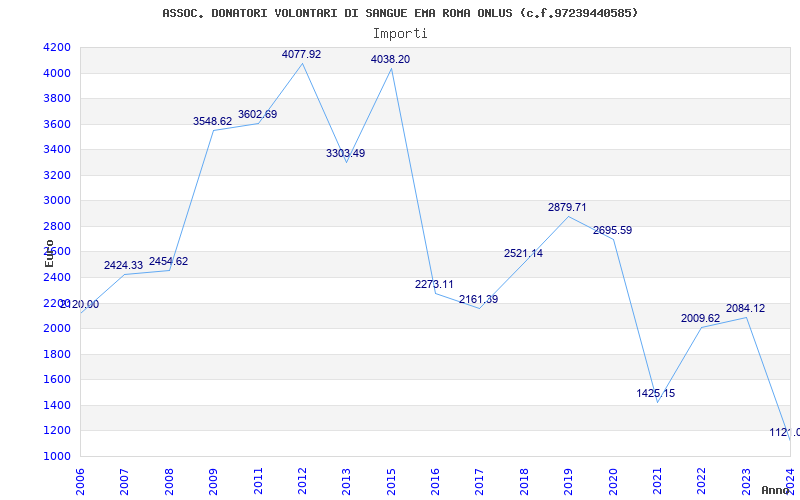This screenshot has height=500, width=800.
Task: Select the 2161.39 value label
Action: (479, 299)
